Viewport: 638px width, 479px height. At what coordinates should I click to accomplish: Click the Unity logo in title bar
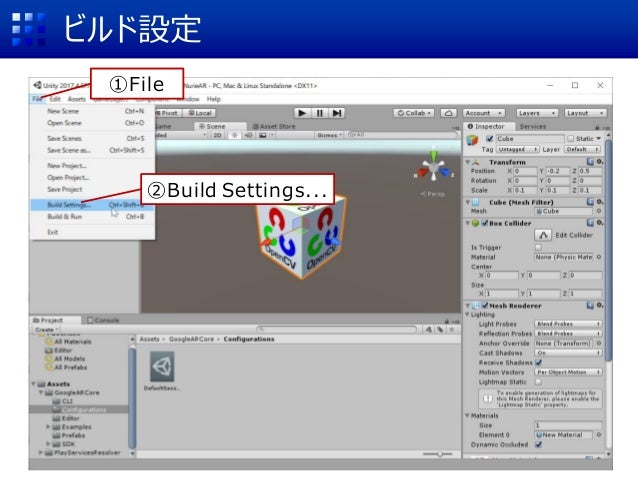(x=37, y=85)
